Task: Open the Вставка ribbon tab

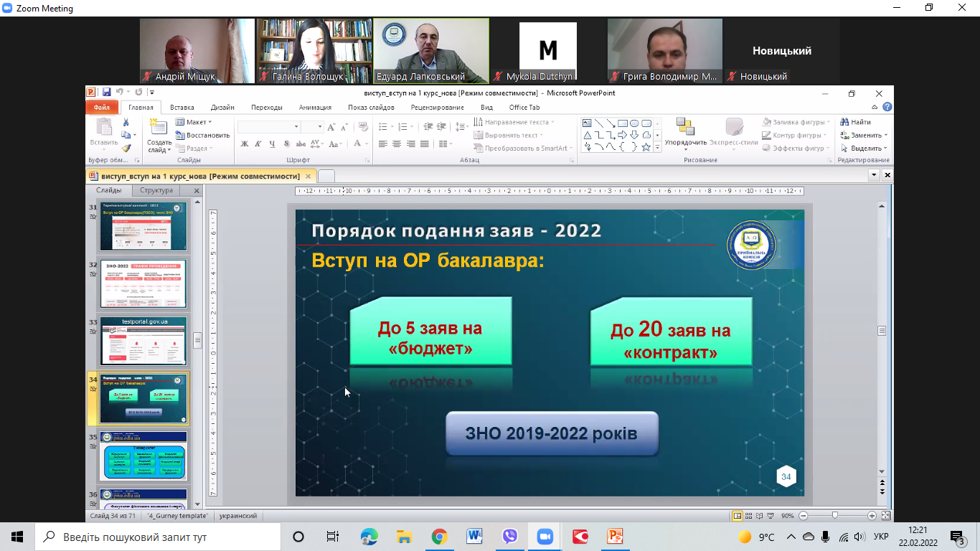Action: (x=182, y=108)
